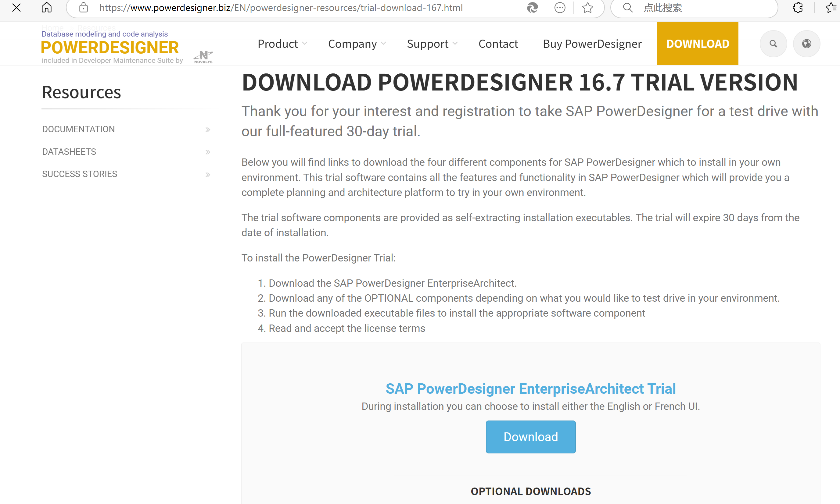Open the favorites list icon
Screen dimensions: 840x504
pos(831,8)
